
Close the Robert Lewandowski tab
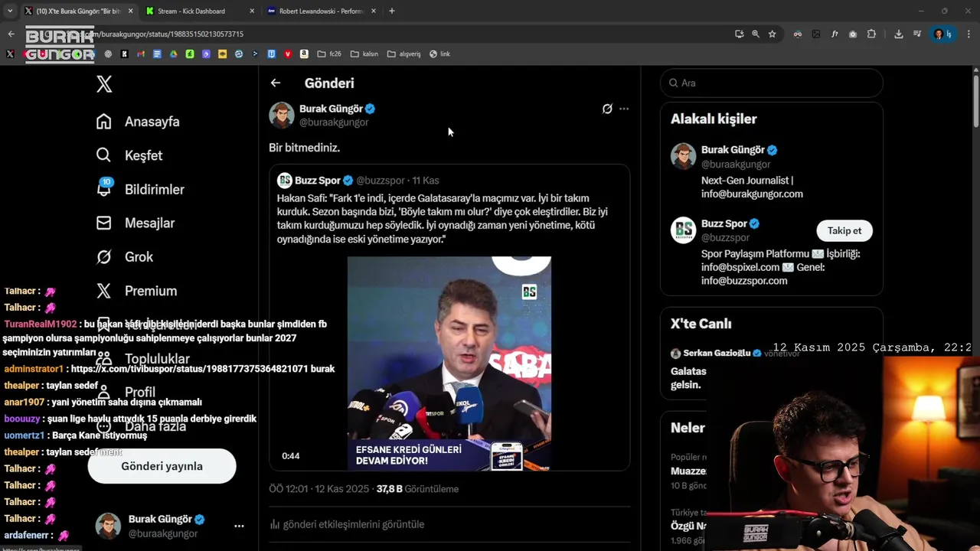click(374, 11)
